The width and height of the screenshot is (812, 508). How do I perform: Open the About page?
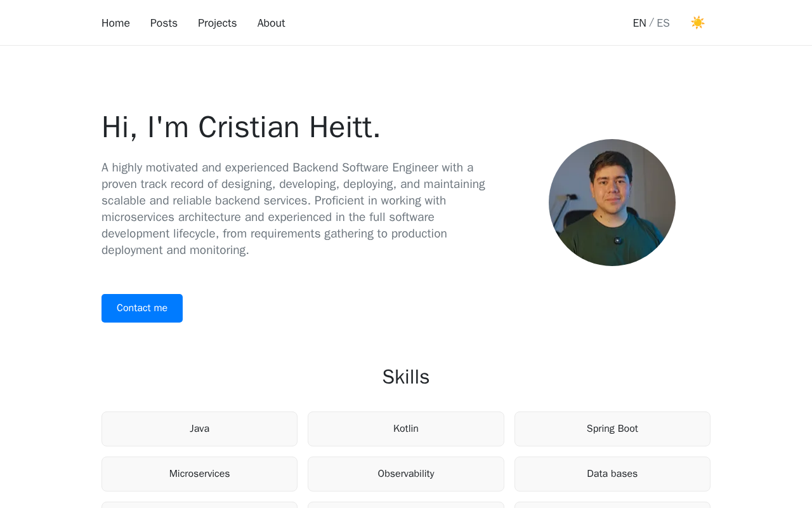pos(271,23)
